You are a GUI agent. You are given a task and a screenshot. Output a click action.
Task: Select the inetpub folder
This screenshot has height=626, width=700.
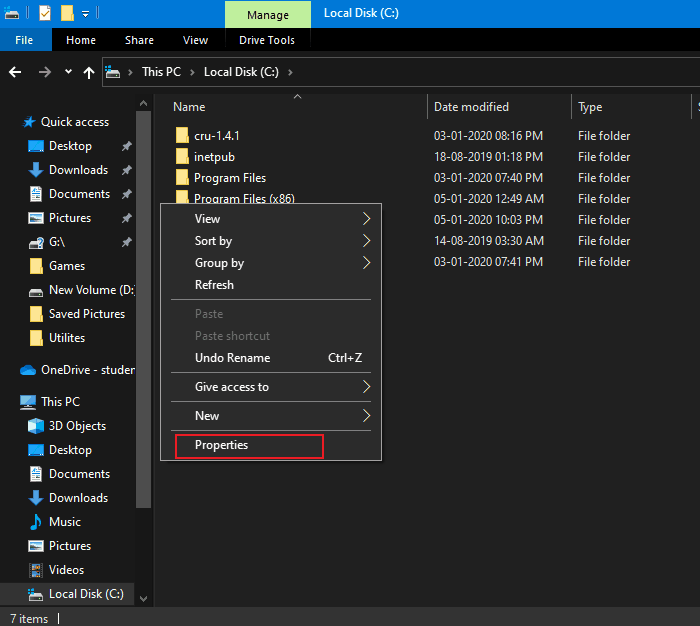click(214, 157)
